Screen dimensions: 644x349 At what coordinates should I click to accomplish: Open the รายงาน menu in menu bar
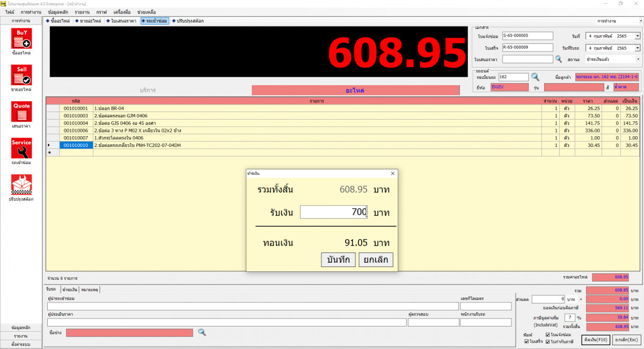tap(82, 11)
